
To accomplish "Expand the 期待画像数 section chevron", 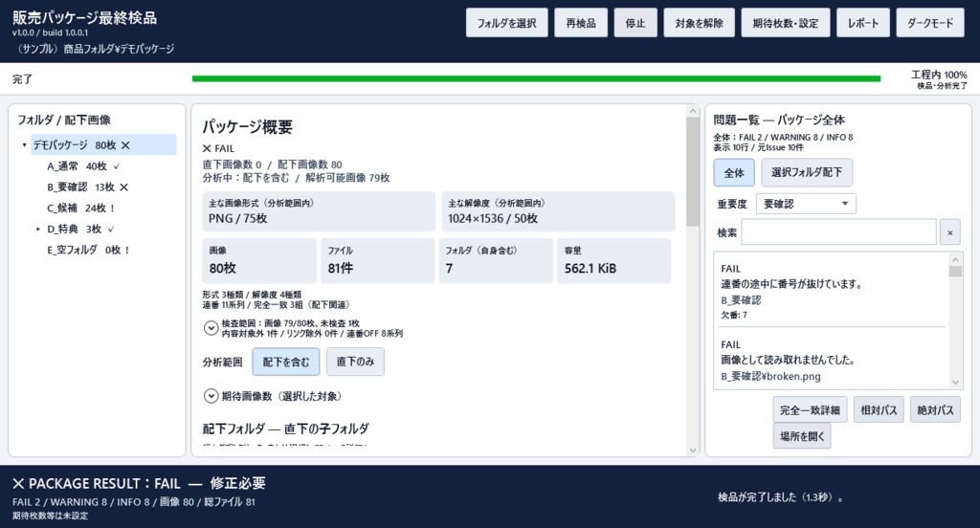I will click(x=212, y=396).
